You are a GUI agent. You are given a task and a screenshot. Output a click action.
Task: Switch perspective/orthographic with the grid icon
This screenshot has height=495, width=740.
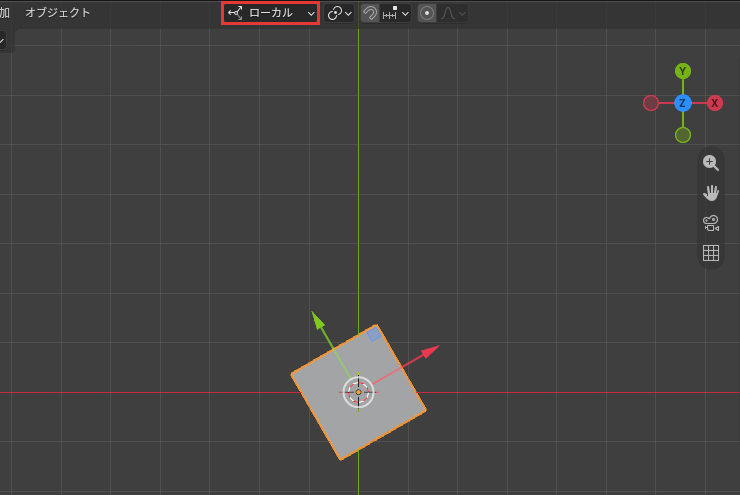click(711, 253)
